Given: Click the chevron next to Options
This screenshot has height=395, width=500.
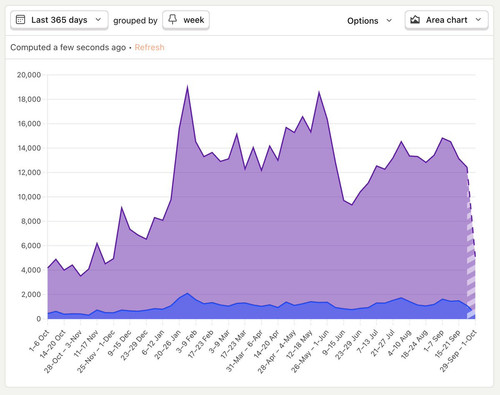Looking at the screenshot, I should [x=389, y=21].
